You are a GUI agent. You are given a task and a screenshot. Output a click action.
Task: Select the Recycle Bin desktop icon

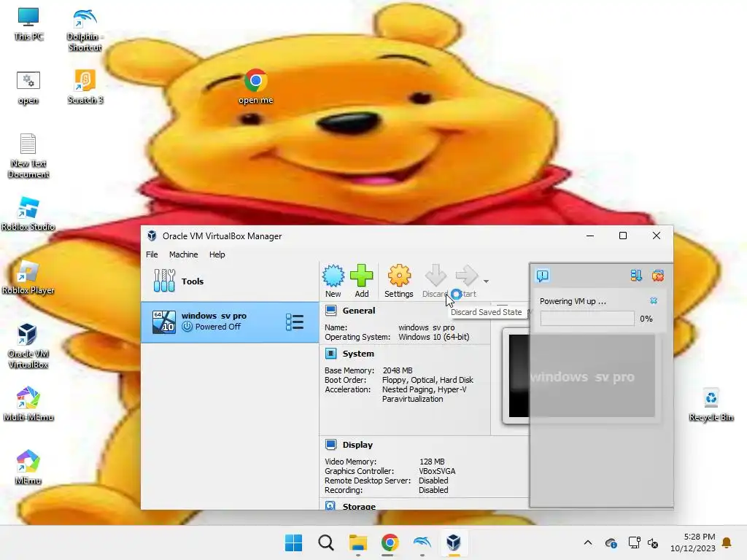[x=711, y=405]
